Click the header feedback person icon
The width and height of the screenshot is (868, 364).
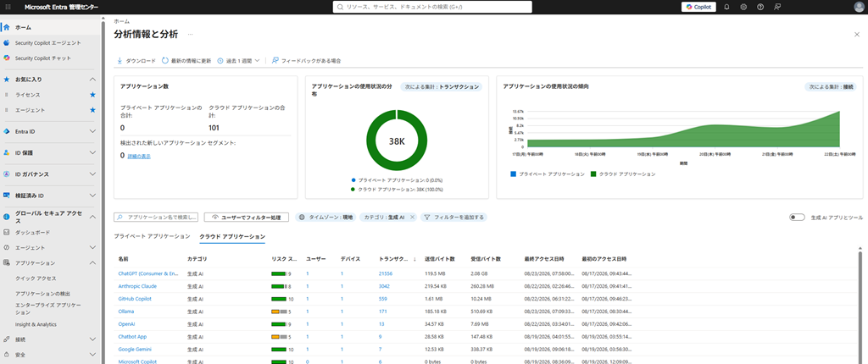[777, 7]
